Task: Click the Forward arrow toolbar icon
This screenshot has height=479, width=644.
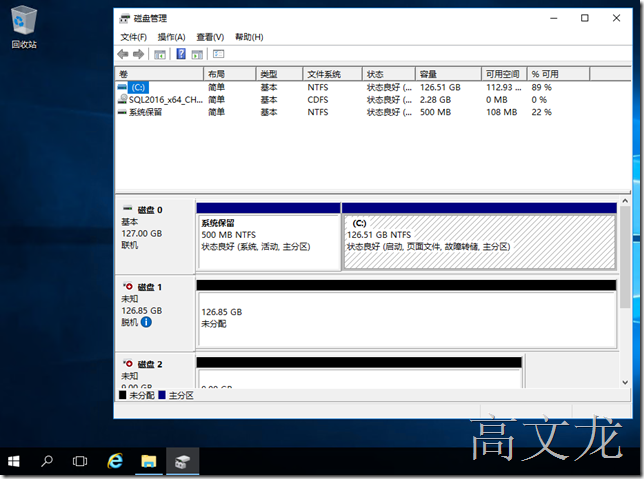Action: pyautogui.click(x=138, y=54)
